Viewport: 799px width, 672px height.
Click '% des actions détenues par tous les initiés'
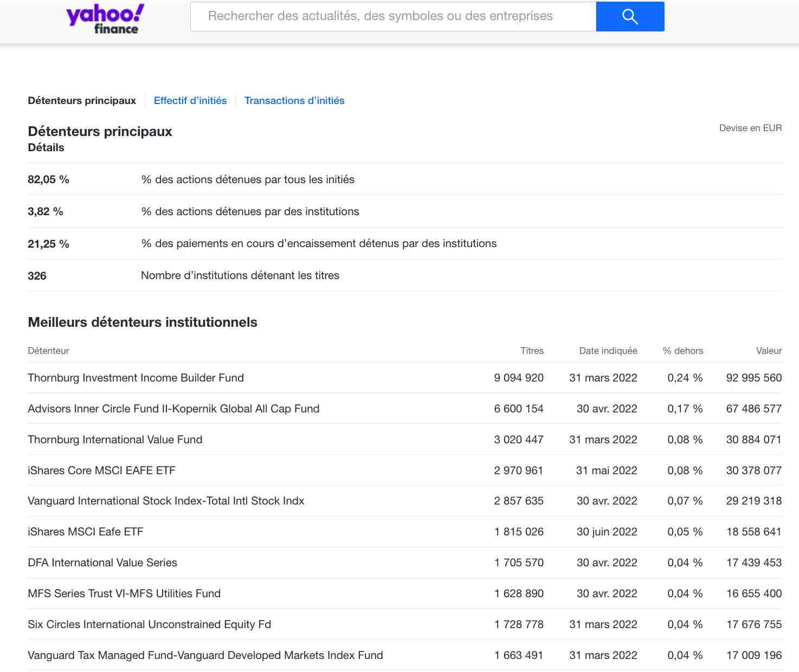point(248,179)
